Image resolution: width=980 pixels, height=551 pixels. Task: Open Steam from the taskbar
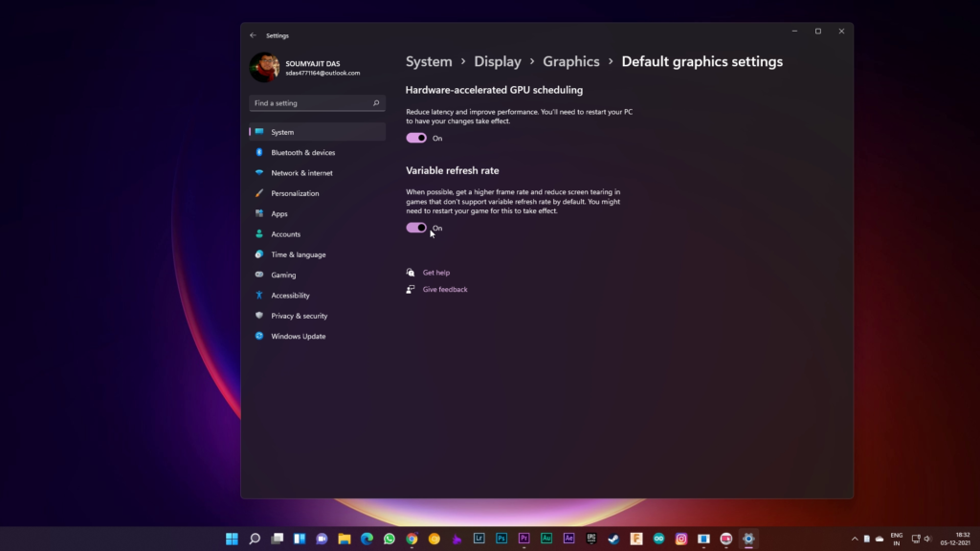point(613,539)
